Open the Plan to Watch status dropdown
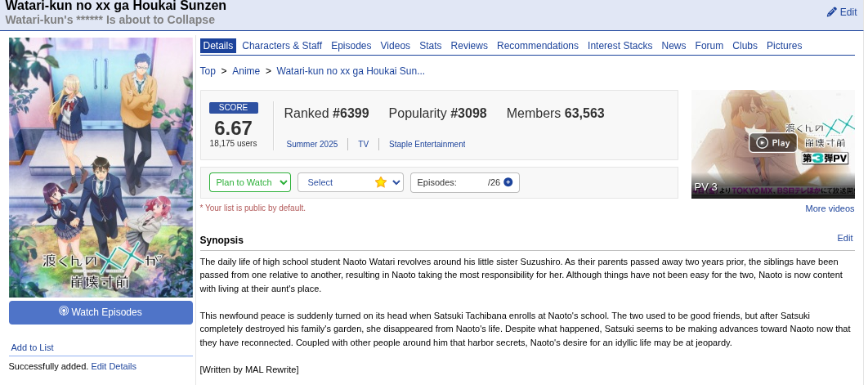868x385 pixels. click(249, 182)
